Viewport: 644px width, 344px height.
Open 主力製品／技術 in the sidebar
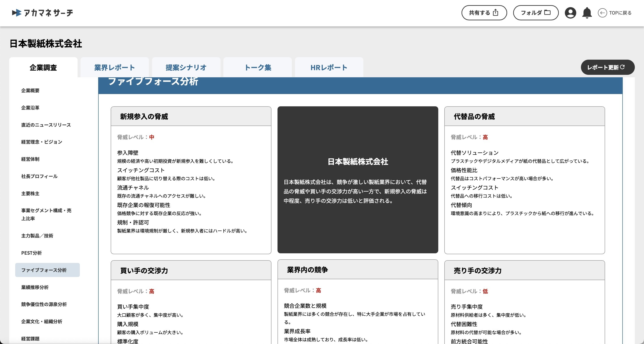click(37, 236)
